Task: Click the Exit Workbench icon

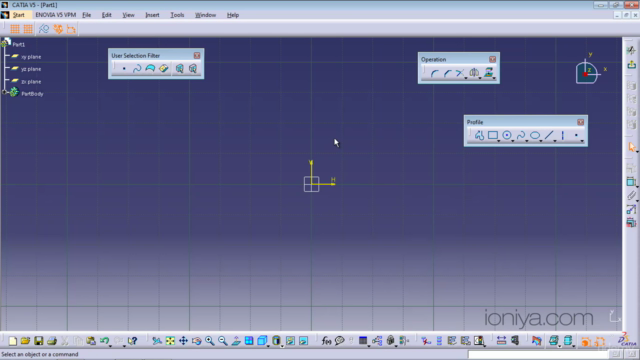Action: point(631,65)
